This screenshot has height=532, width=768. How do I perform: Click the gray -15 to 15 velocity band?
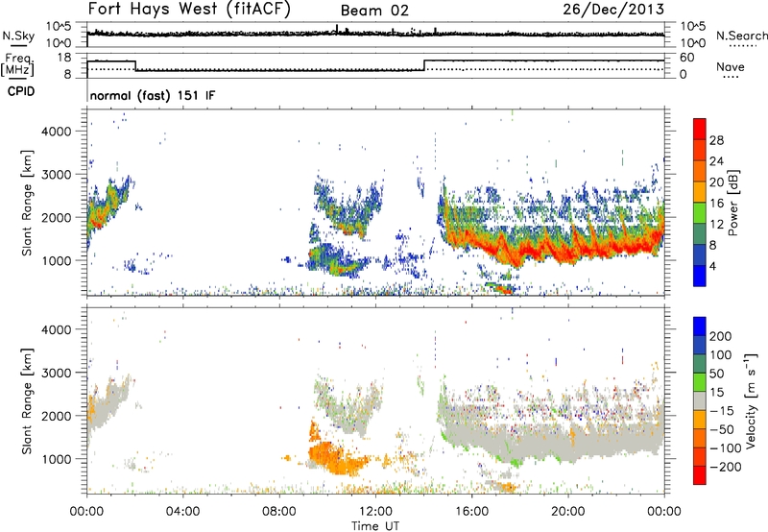tap(700, 401)
